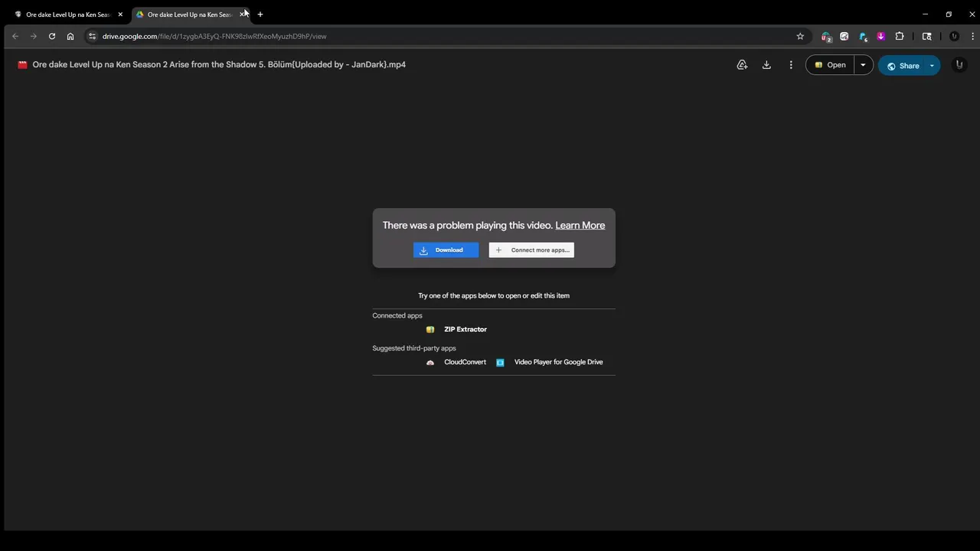Image resolution: width=980 pixels, height=551 pixels.
Task: Click the video file name title text
Action: [219, 65]
